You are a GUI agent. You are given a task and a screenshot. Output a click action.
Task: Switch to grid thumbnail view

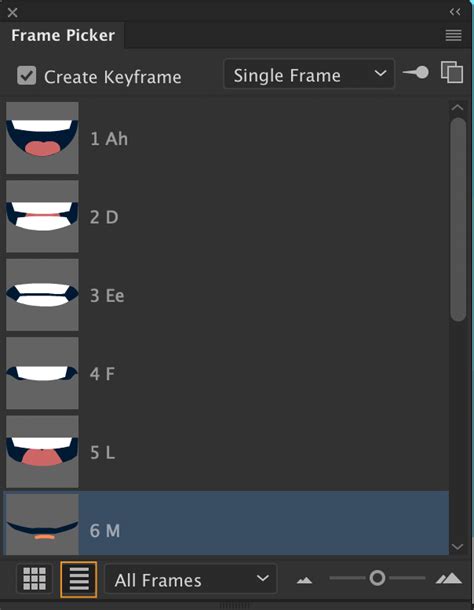(35, 579)
